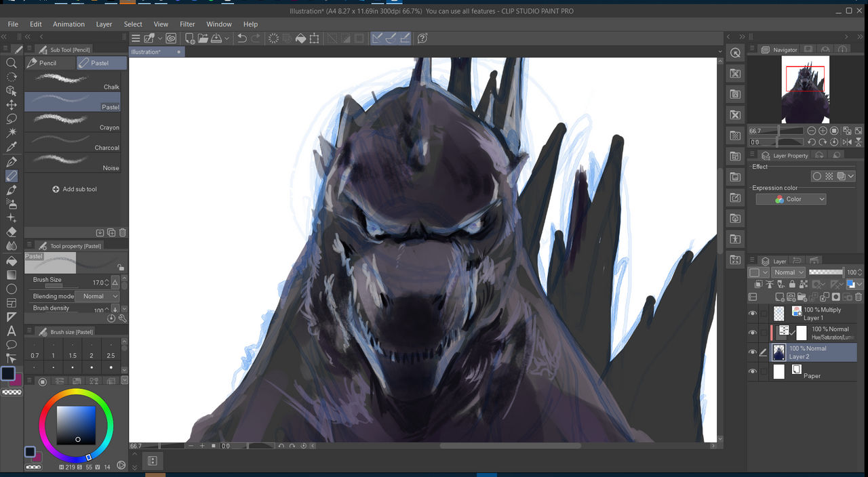The width and height of the screenshot is (868, 477).
Task: Click the New raster layer icon
Action: (778, 297)
